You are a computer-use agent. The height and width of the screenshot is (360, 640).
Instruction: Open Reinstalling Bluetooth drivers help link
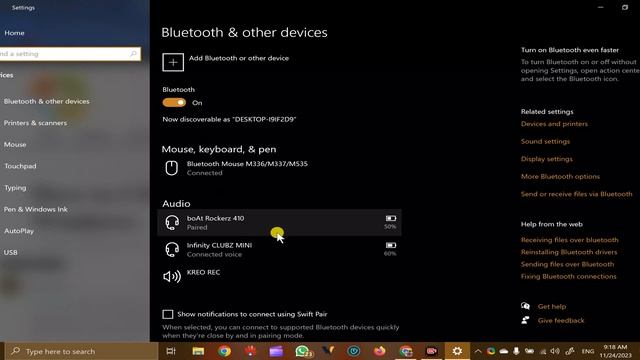569,252
